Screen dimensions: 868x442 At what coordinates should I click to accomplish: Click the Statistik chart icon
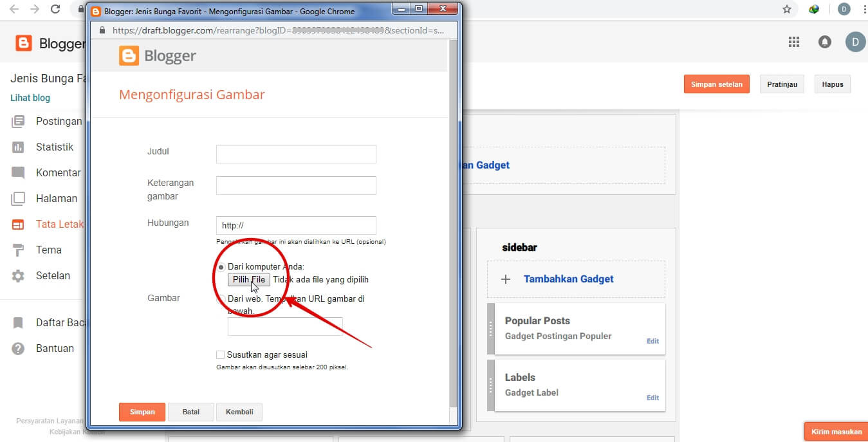tap(18, 147)
